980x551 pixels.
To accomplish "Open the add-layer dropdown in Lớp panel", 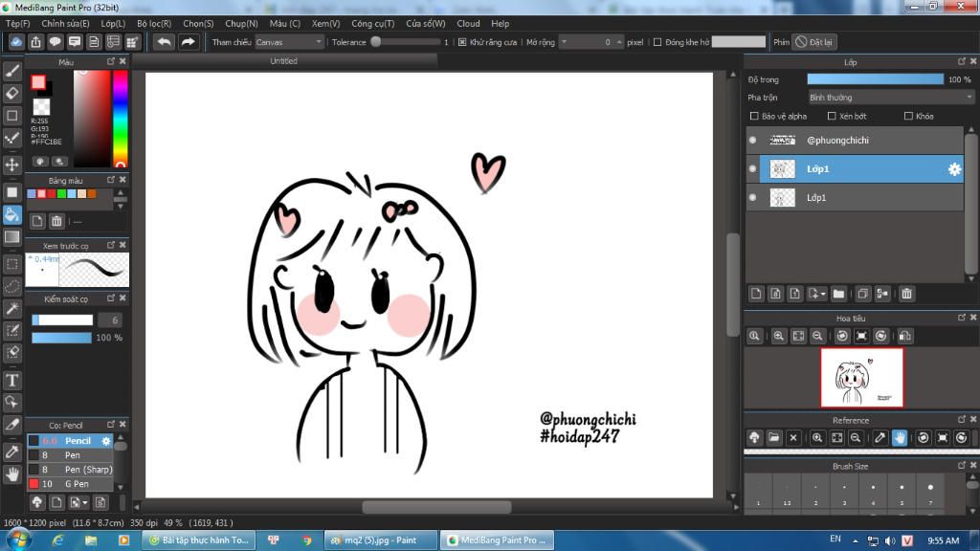I will coord(816,294).
